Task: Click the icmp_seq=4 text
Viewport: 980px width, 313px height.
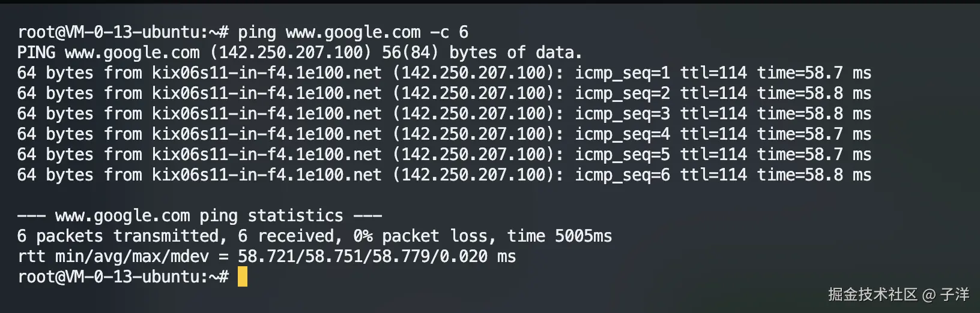Action: [622, 134]
